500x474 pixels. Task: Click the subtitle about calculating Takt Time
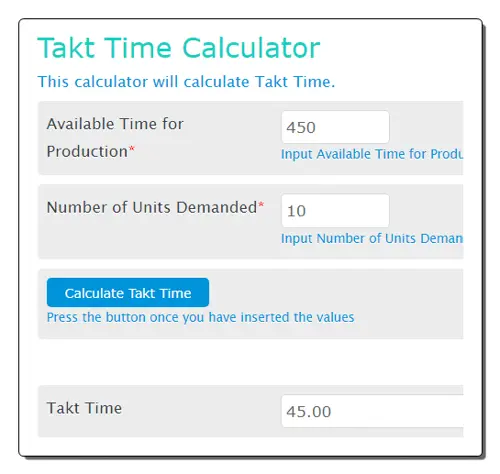pos(186,82)
